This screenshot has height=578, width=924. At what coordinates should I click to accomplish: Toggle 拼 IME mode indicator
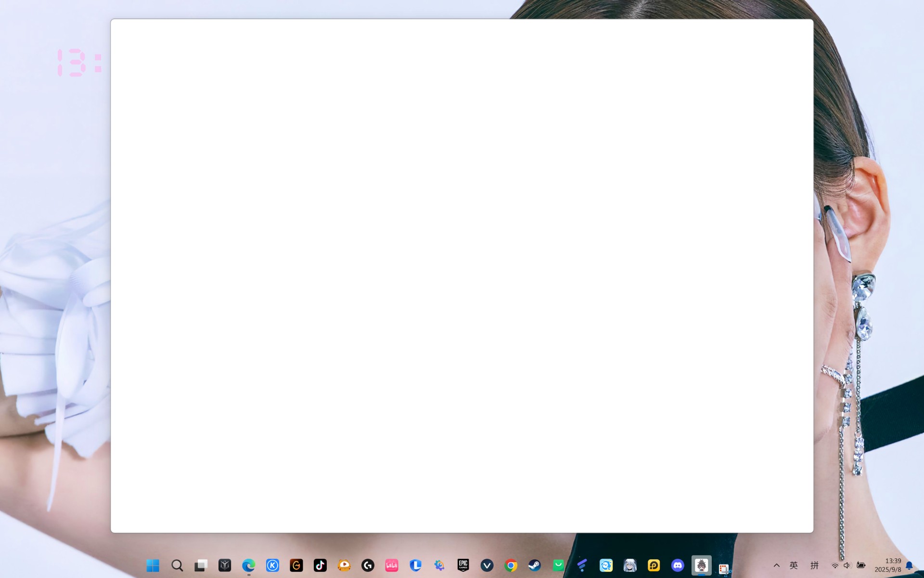(814, 565)
